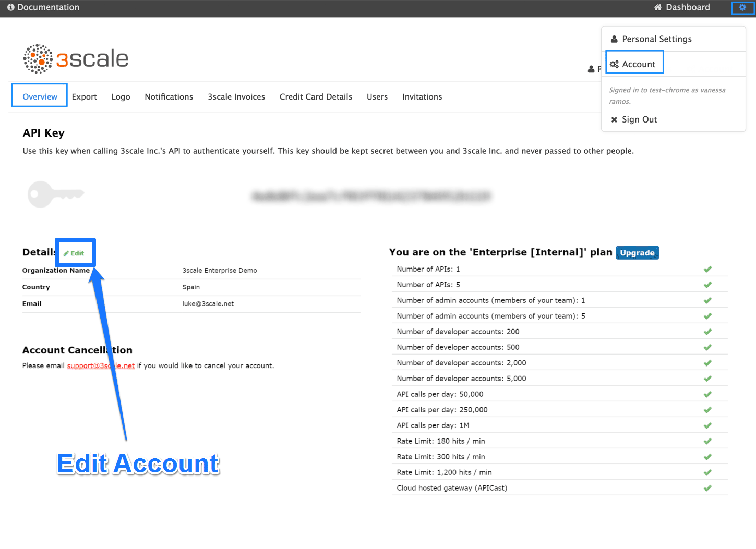This screenshot has height=549, width=756.
Task: Click the grey API key icon
Action: coord(56,194)
